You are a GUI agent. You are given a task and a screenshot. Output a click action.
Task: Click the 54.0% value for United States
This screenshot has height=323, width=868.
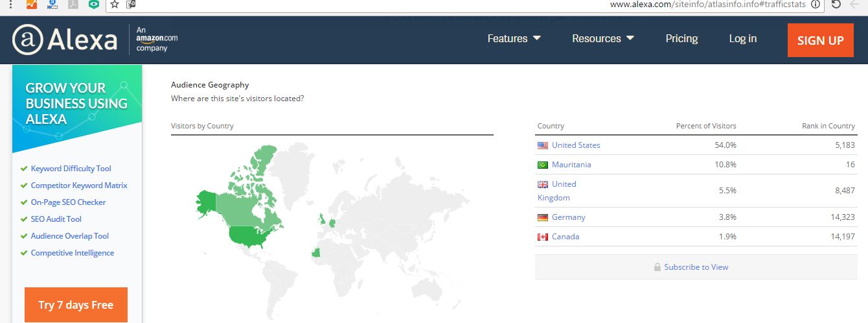725,145
